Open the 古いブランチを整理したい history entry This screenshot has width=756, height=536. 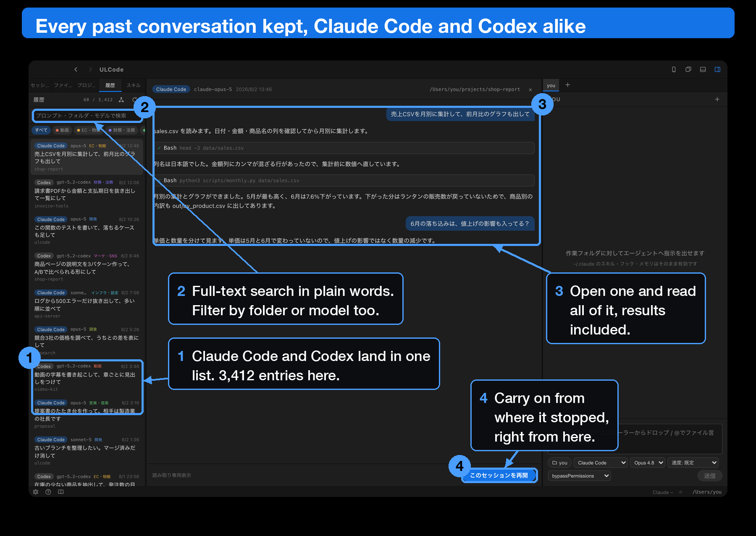[x=87, y=451]
